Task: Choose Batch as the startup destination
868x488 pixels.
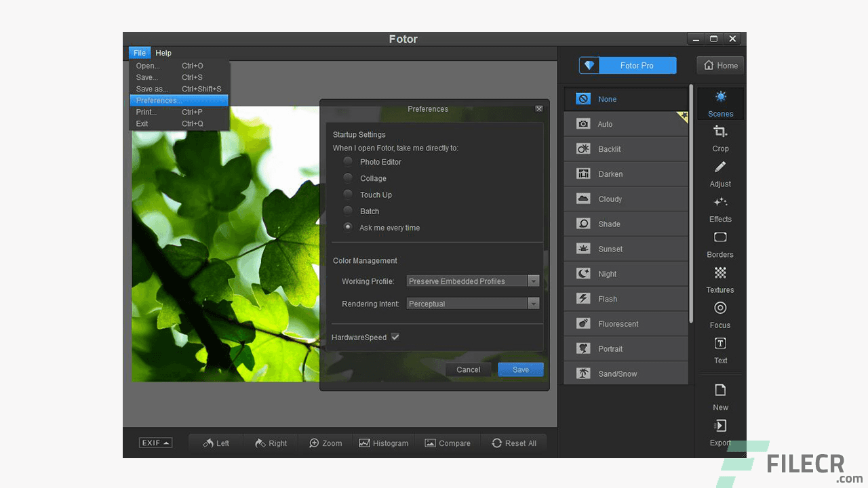Action: (x=348, y=211)
